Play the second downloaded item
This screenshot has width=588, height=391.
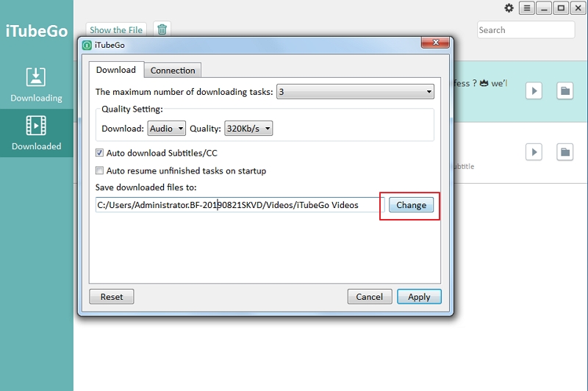[534, 152]
